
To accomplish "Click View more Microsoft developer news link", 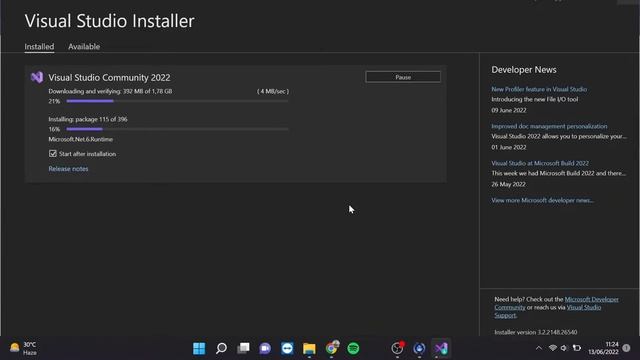I will pos(542,200).
